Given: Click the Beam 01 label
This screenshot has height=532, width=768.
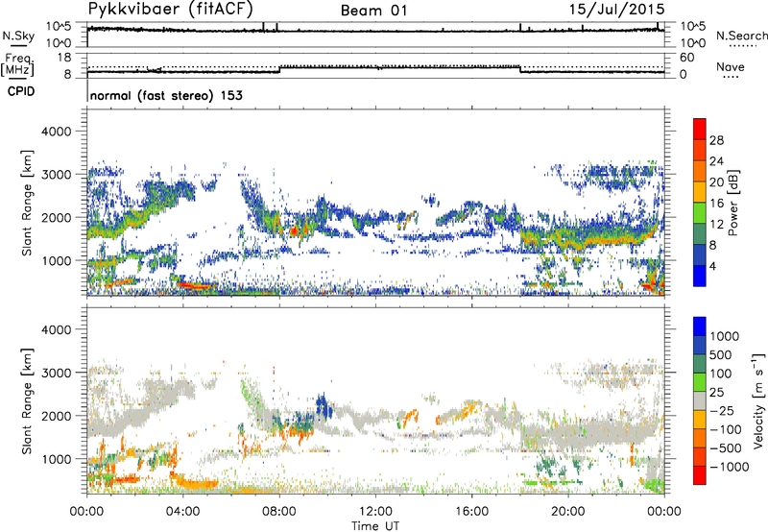Looking at the screenshot, I should 373,11.
